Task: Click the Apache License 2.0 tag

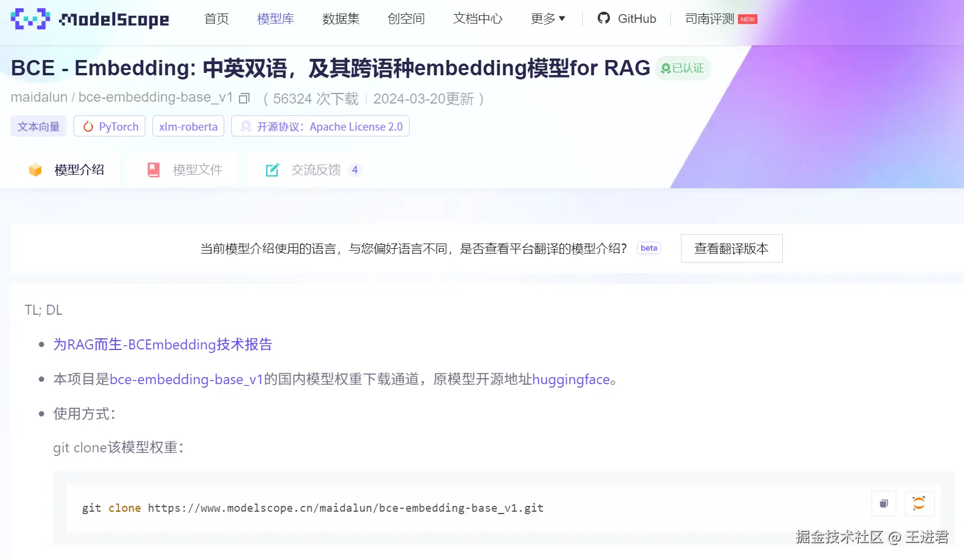Action: point(320,126)
